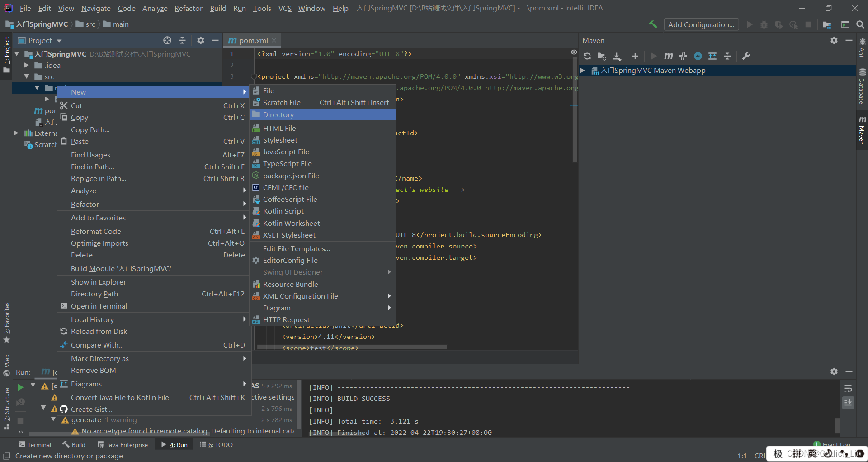Close the pom.xml editor tab
This screenshot has width=868, height=462.
pos(274,40)
